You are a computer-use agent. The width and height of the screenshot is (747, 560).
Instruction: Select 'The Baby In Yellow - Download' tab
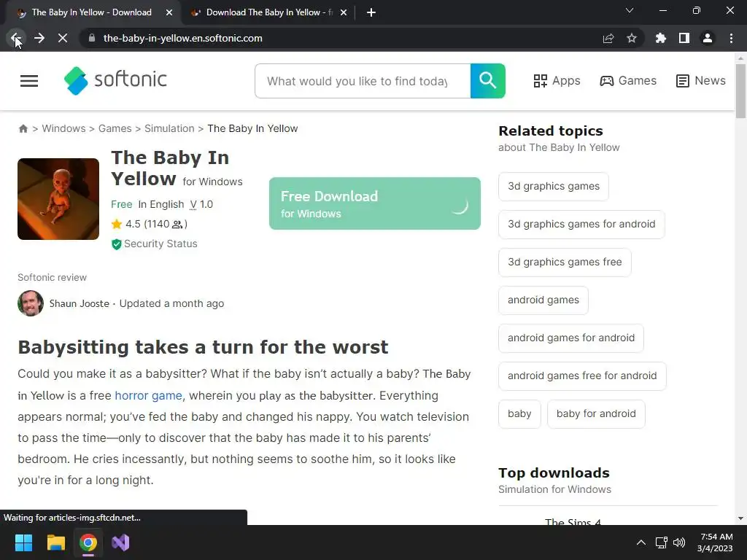[x=91, y=12]
